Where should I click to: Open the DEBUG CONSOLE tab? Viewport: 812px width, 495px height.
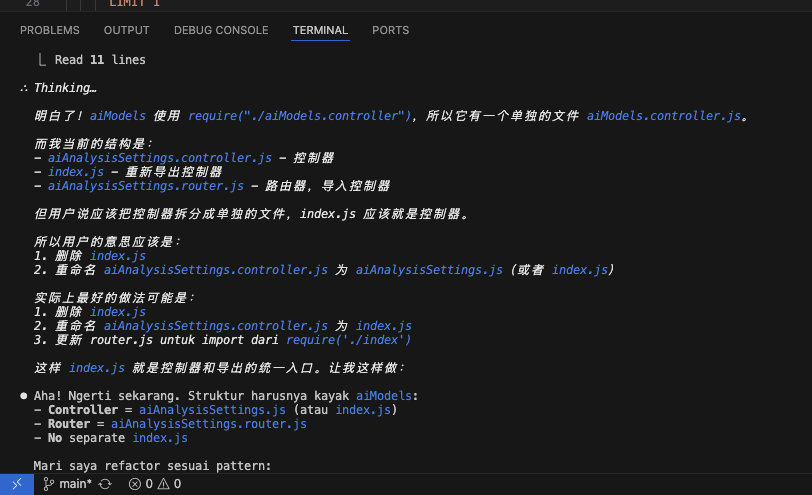(221, 31)
